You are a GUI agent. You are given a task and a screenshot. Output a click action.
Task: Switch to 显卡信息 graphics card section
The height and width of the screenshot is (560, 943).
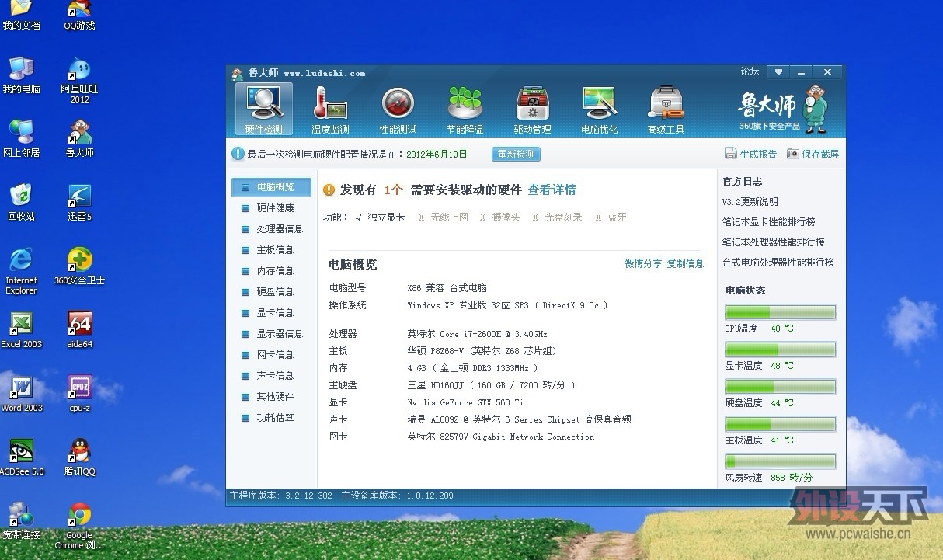(x=275, y=313)
